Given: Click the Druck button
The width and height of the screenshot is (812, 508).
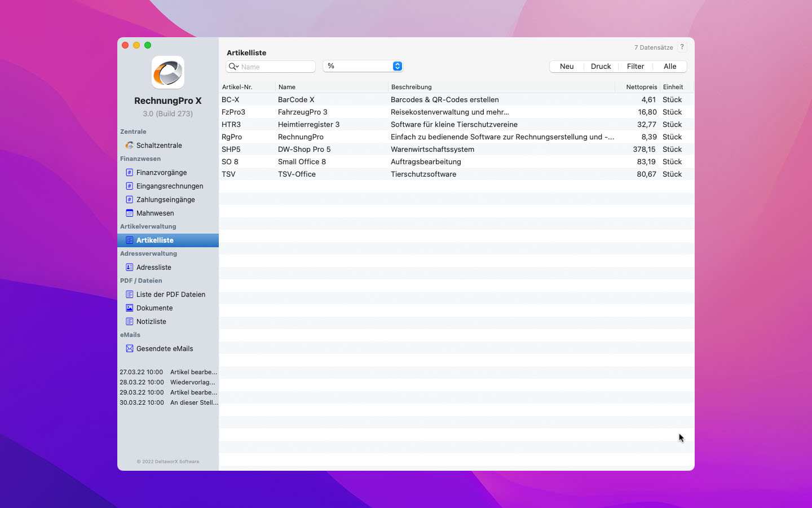Looking at the screenshot, I should (x=601, y=67).
